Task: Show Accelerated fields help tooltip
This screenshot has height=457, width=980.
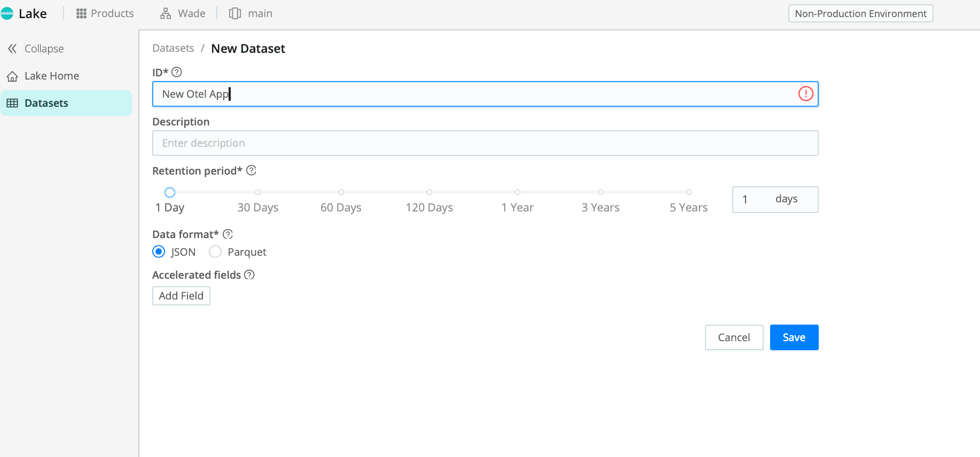Action: [x=249, y=275]
